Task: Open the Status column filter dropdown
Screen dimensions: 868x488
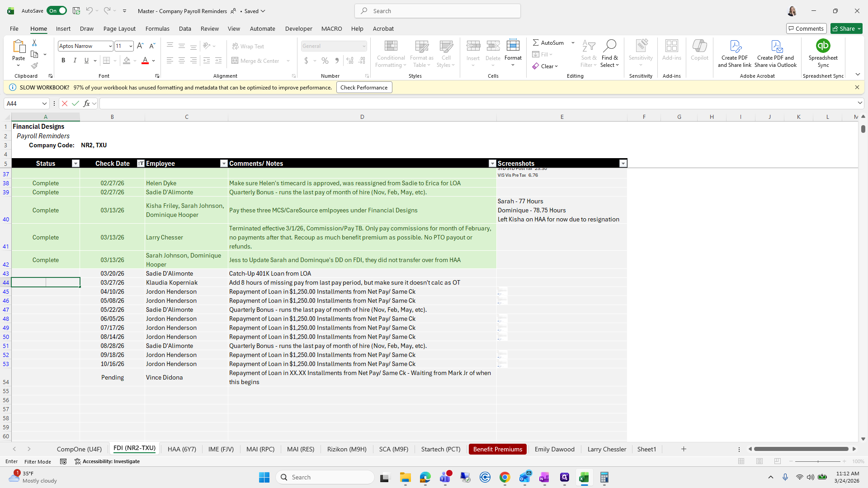Action: point(75,164)
